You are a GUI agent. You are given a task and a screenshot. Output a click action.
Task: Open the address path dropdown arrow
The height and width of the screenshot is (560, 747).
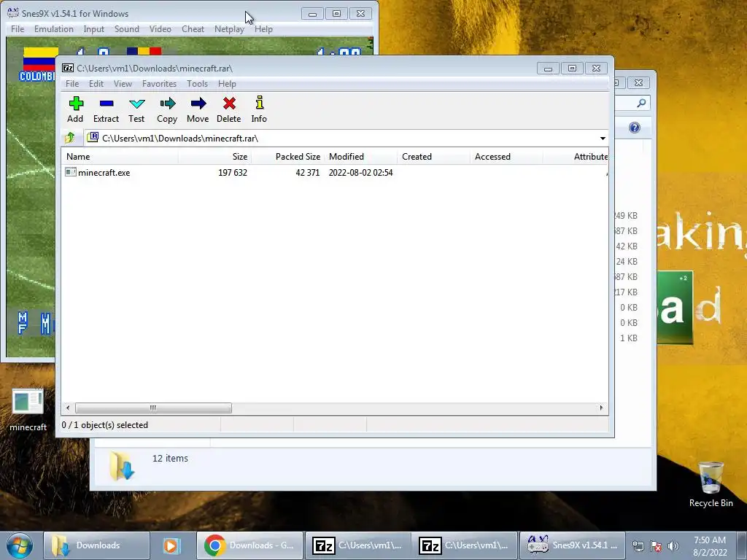tap(603, 138)
